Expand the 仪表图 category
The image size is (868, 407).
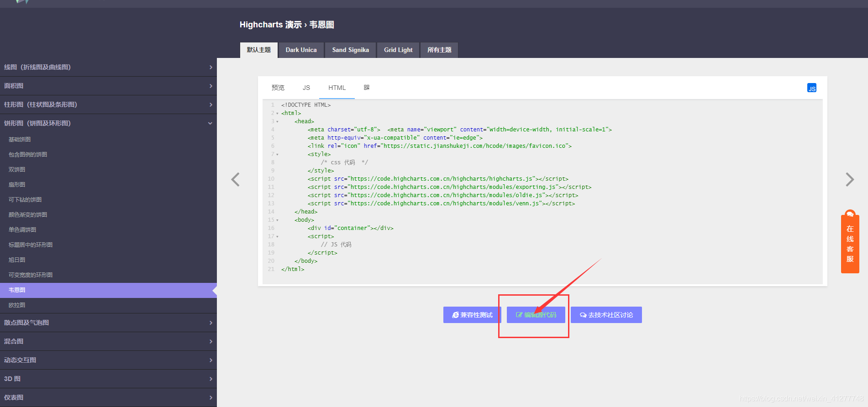(x=108, y=397)
